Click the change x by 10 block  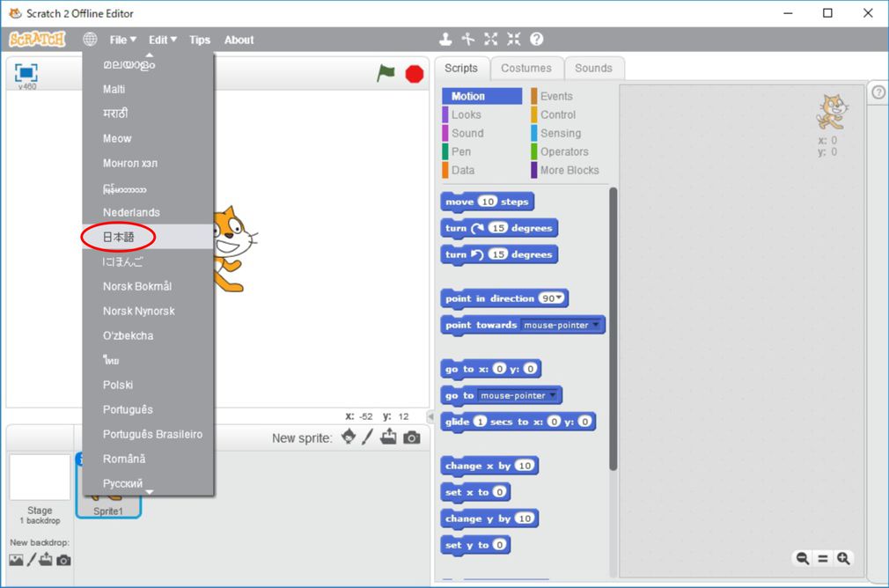489,467
